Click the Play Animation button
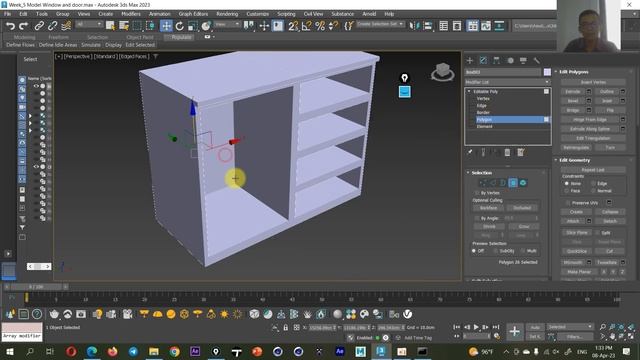 (x=476, y=327)
